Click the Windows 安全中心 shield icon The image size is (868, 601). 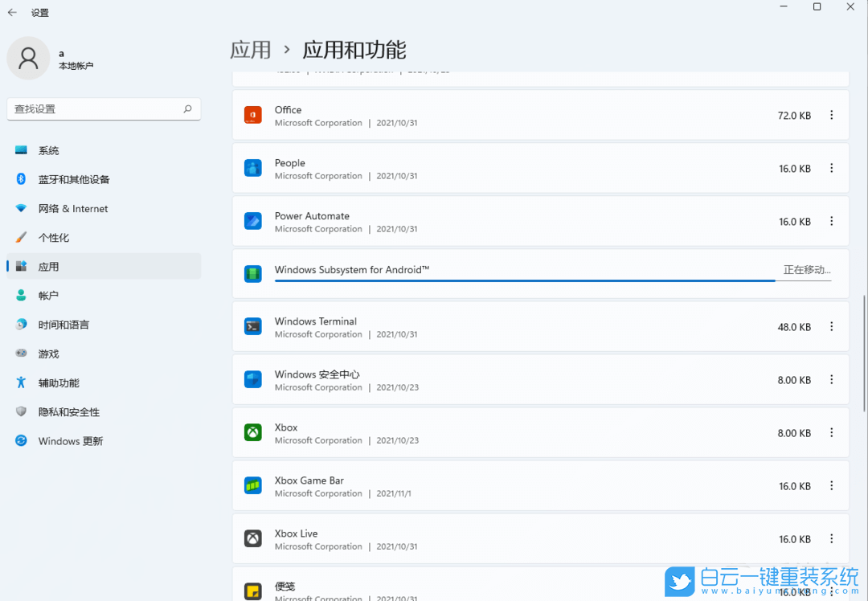tap(253, 379)
